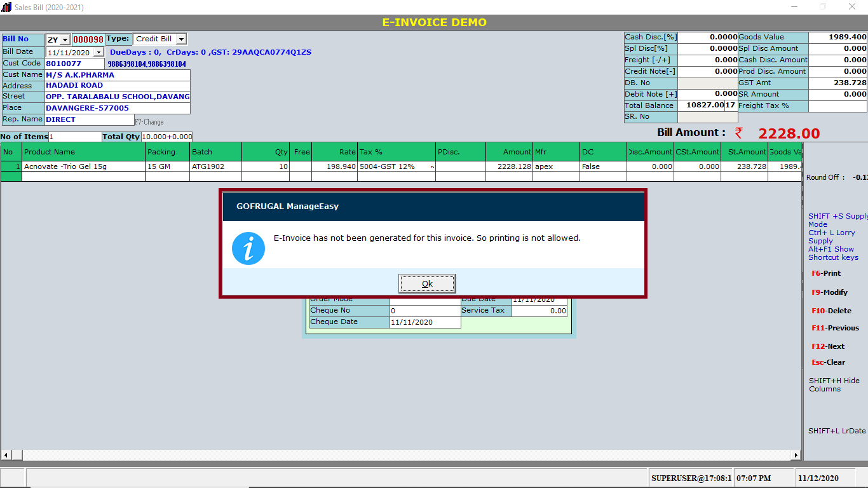Click SHIFT +S Supply Mode hint

pyautogui.click(x=838, y=220)
